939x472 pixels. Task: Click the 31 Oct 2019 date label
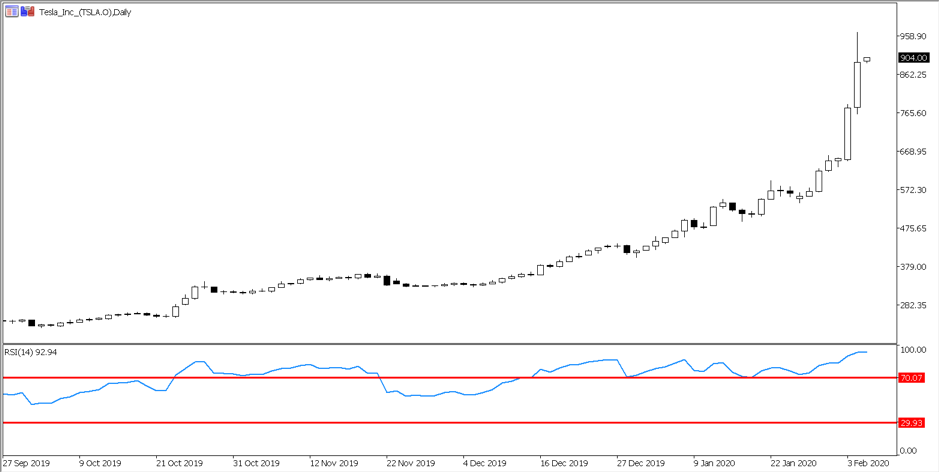click(256, 463)
